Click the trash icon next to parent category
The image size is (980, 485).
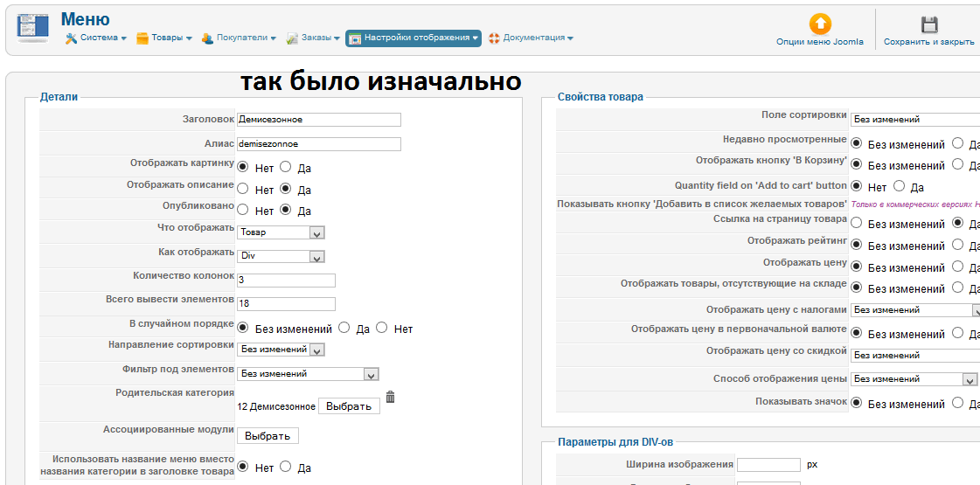[x=390, y=396]
